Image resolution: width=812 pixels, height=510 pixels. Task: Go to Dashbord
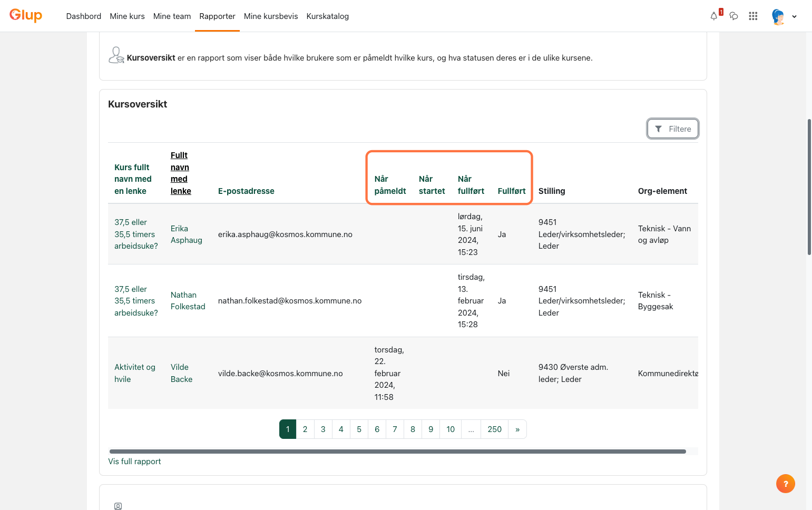pyautogui.click(x=84, y=16)
